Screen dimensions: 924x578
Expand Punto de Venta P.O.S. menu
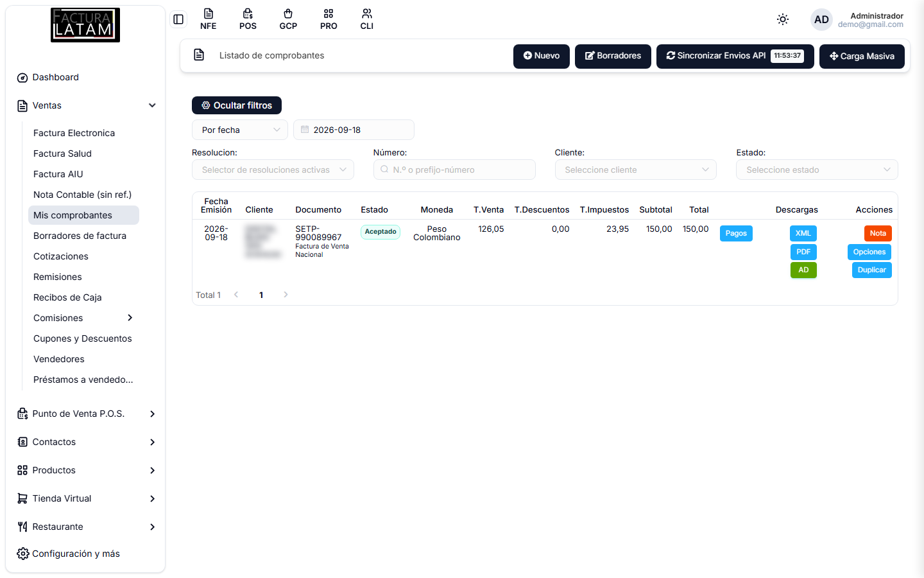point(85,414)
